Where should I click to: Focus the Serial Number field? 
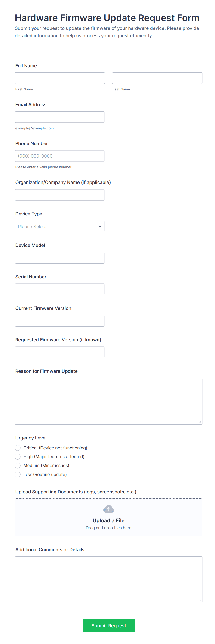pos(59,289)
